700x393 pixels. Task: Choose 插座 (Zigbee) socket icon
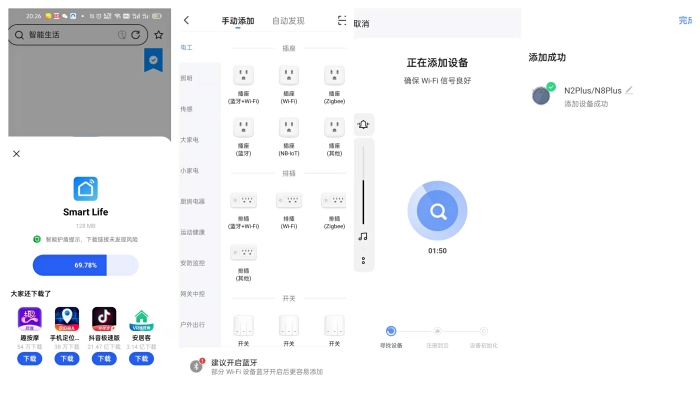334,75
